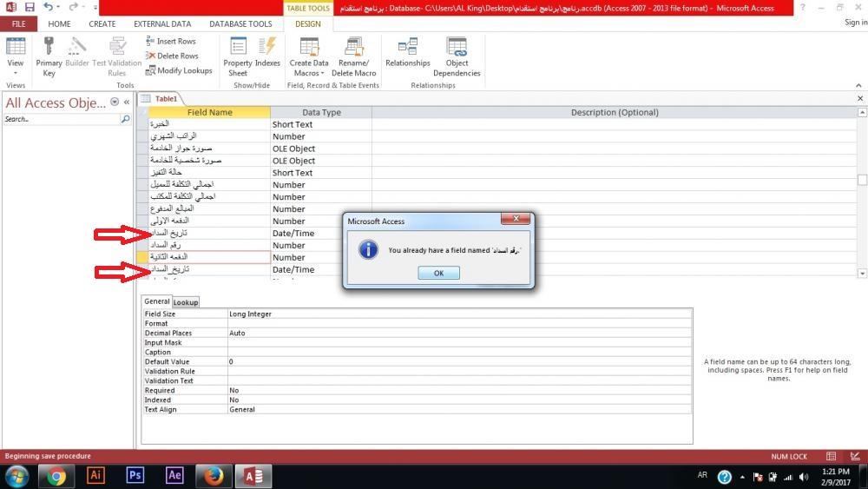Switch to DATABASE TOOLS tab

[240, 23]
